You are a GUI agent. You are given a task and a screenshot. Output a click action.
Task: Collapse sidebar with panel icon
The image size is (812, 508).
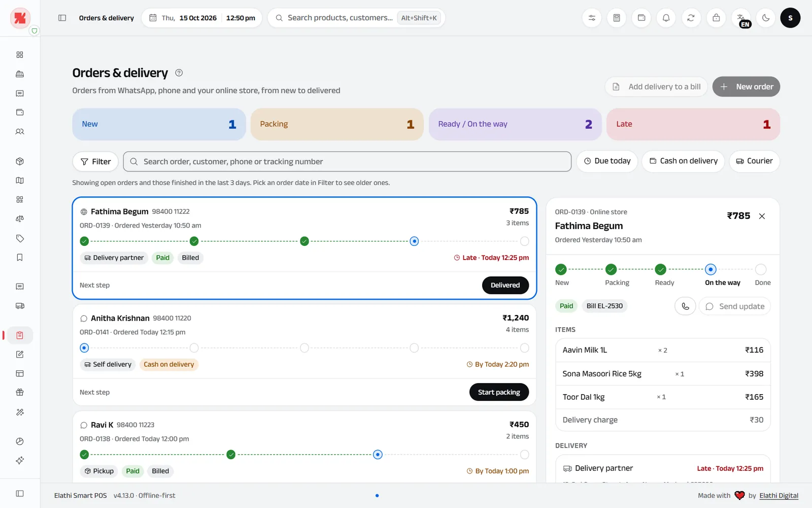tap(62, 18)
